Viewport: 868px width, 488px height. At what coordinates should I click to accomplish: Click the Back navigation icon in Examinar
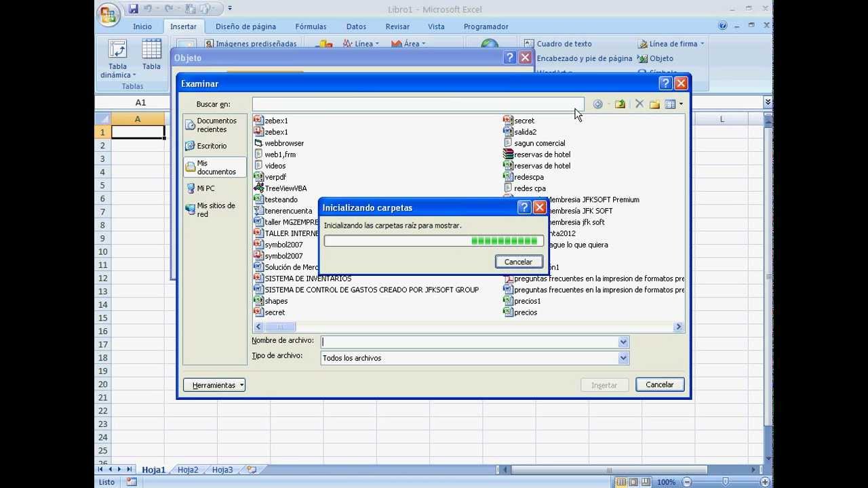(x=597, y=104)
